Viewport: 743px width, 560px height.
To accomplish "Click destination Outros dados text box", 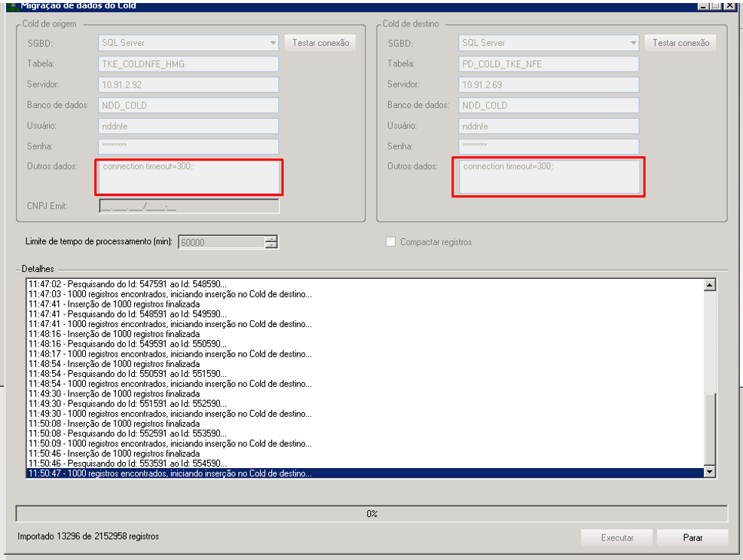I will tap(549, 177).
